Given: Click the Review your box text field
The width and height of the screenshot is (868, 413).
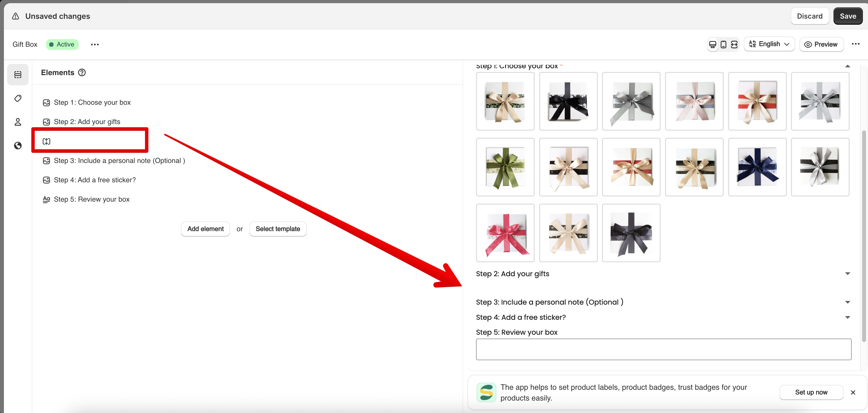Looking at the screenshot, I should point(663,349).
